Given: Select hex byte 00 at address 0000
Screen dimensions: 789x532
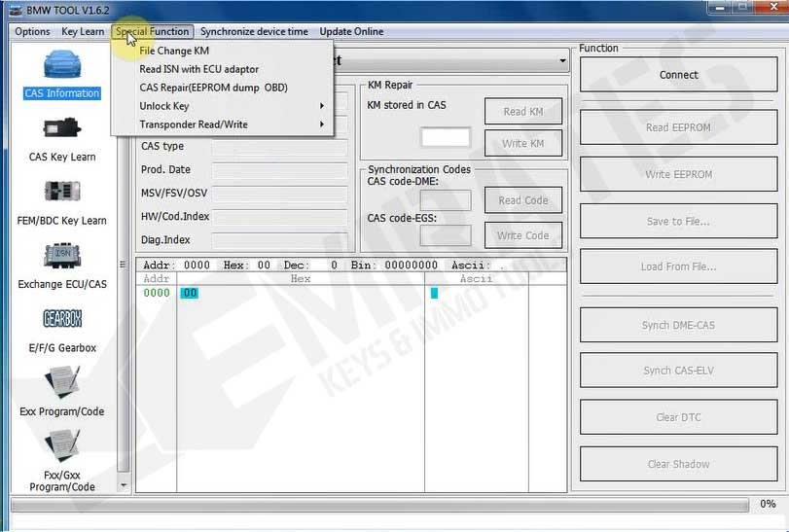Looking at the screenshot, I should pos(189,293).
